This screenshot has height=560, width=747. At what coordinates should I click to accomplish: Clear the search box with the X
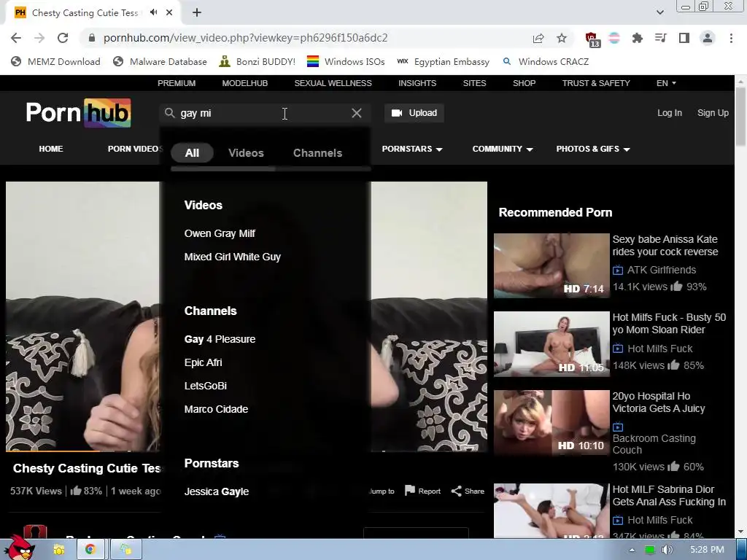[x=356, y=113]
